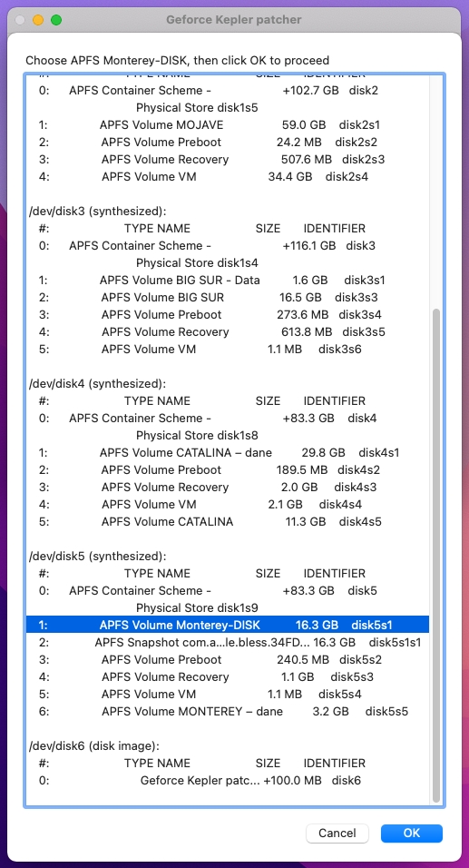Select the CATALINA – dane volume row
This screenshot has height=868, width=469.
tap(228, 452)
